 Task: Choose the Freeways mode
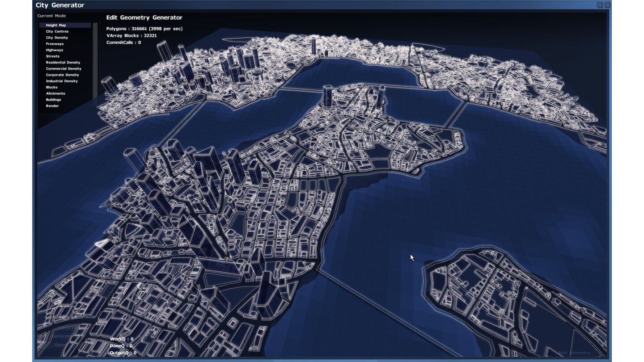coord(55,44)
